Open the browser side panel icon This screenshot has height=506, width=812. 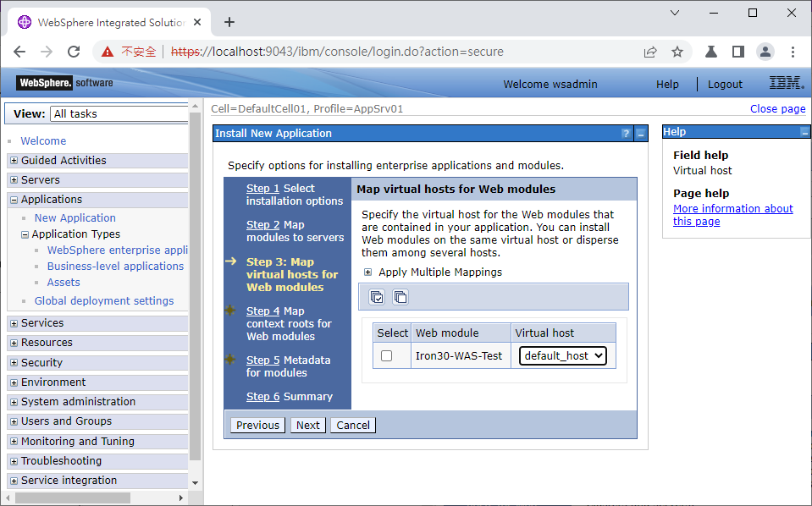[738, 52]
